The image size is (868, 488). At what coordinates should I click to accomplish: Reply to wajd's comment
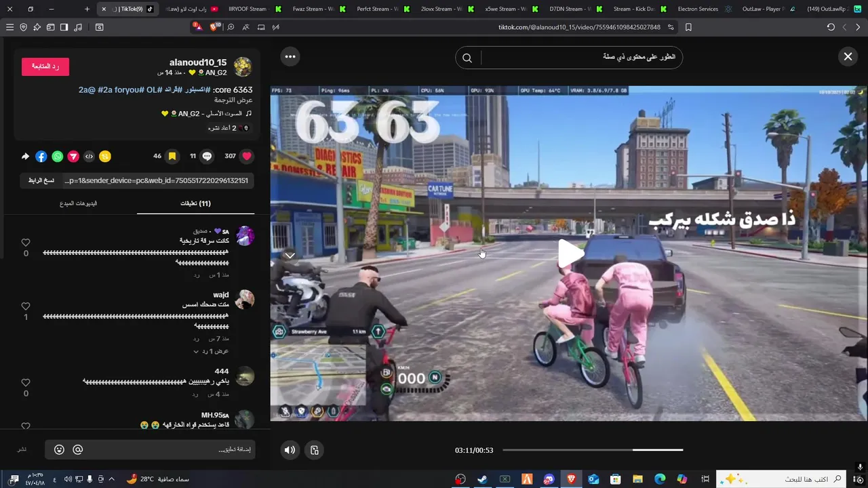(x=196, y=338)
